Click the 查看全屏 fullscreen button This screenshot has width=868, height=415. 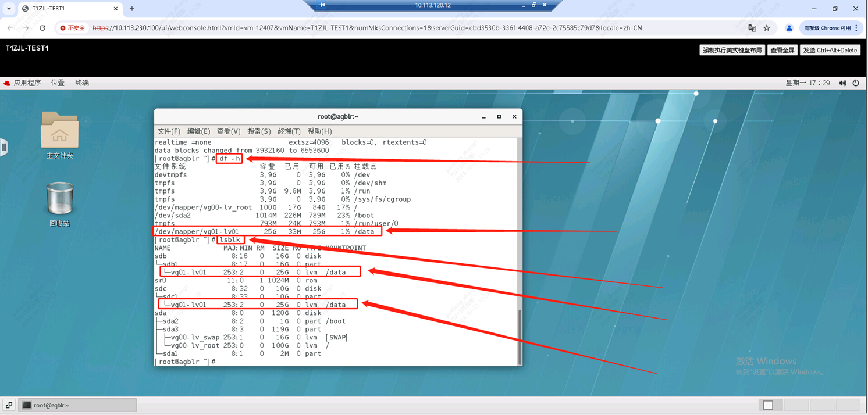coord(782,51)
